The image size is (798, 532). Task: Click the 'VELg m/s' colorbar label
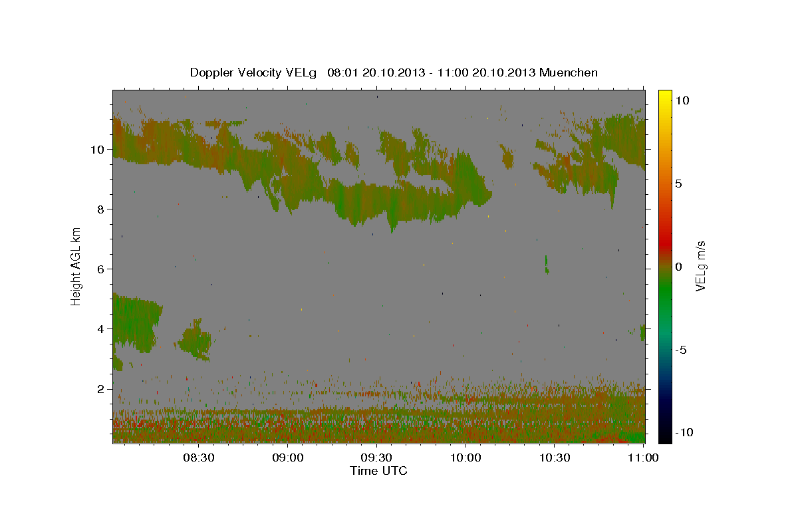point(700,266)
